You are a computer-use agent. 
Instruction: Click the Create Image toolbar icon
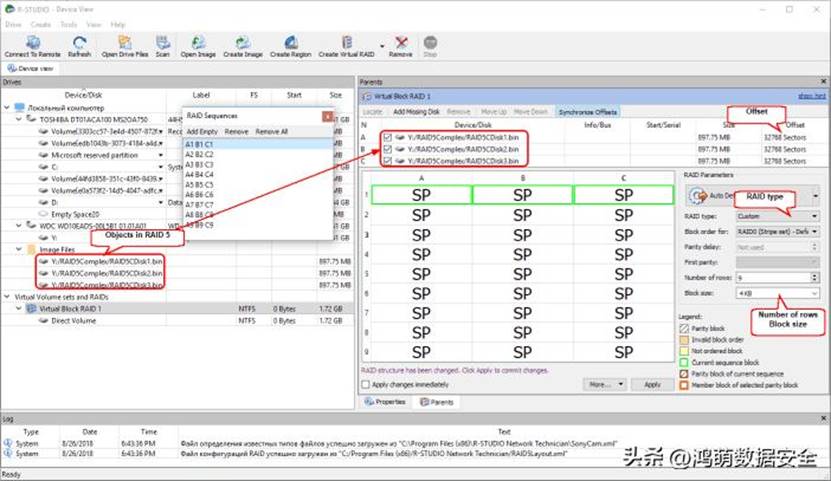(x=243, y=43)
